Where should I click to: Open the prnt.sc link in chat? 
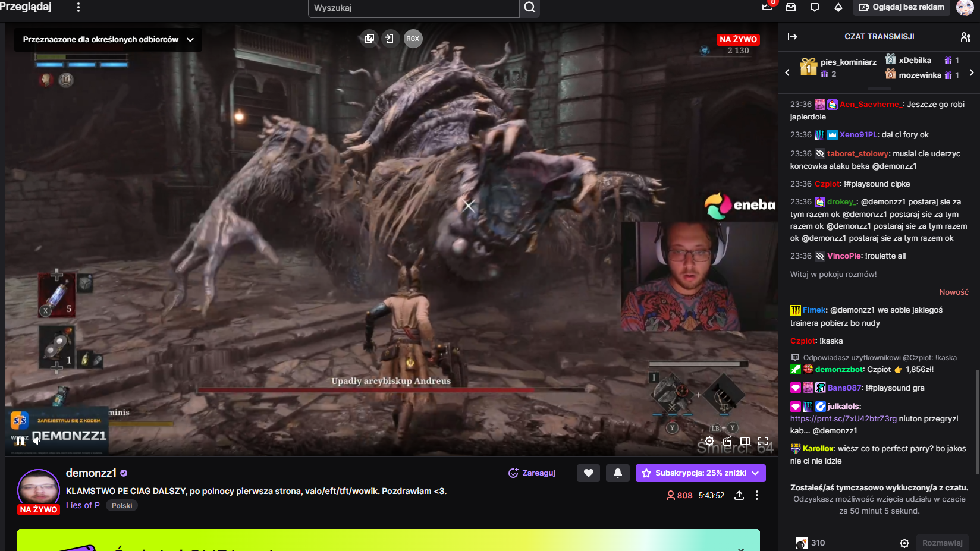click(x=843, y=418)
